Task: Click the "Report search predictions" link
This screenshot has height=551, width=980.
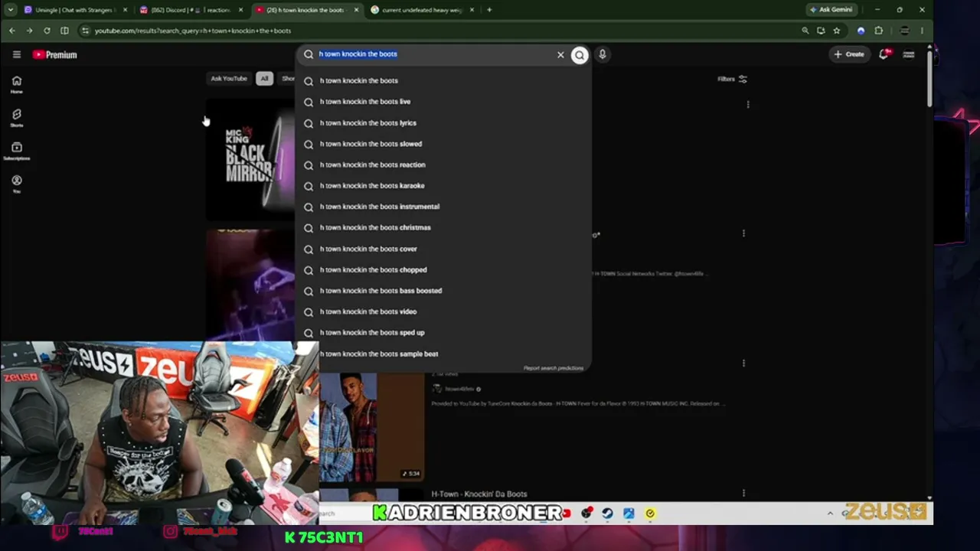Action: (554, 368)
